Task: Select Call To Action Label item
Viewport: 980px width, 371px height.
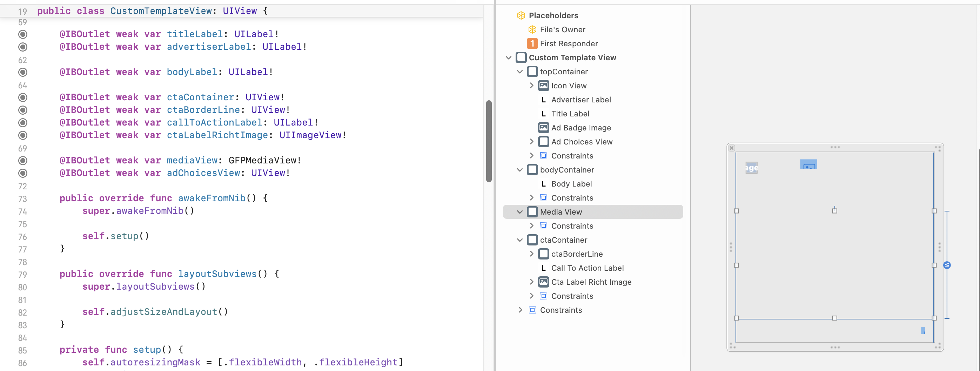Action: 587,268
